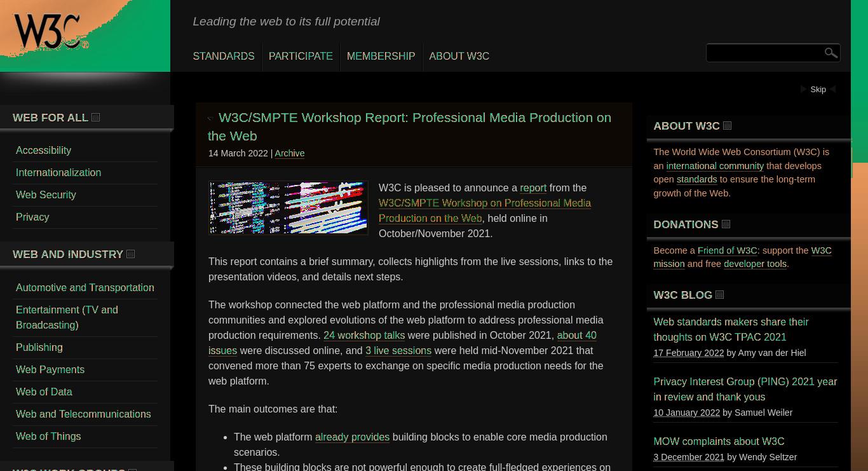
Task: Open the W3C mission link
Action: (x=742, y=257)
